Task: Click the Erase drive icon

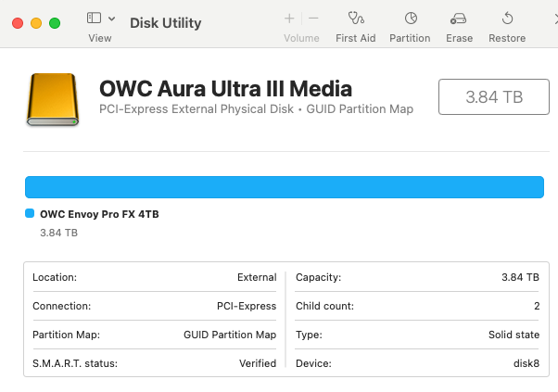Action: pyautogui.click(x=458, y=19)
